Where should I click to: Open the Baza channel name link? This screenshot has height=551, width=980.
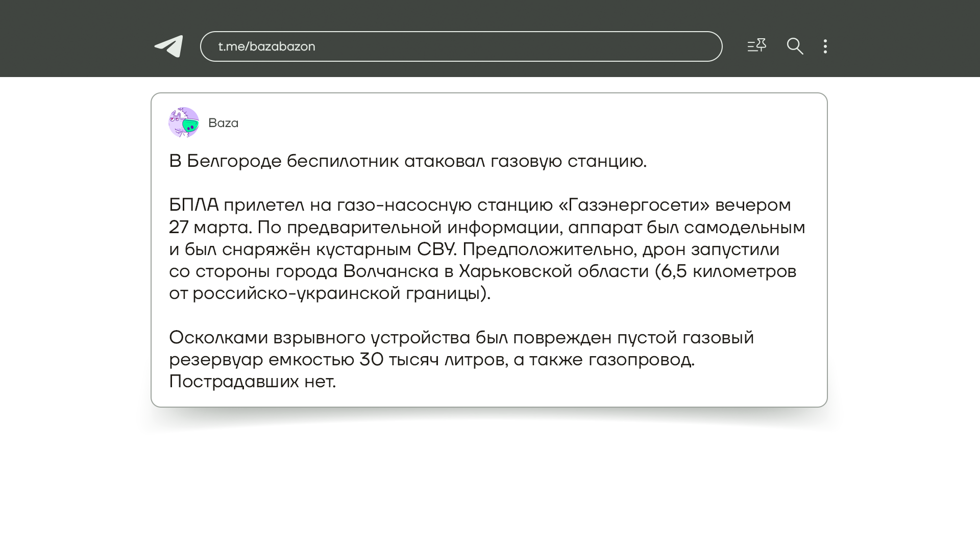(x=223, y=123)
